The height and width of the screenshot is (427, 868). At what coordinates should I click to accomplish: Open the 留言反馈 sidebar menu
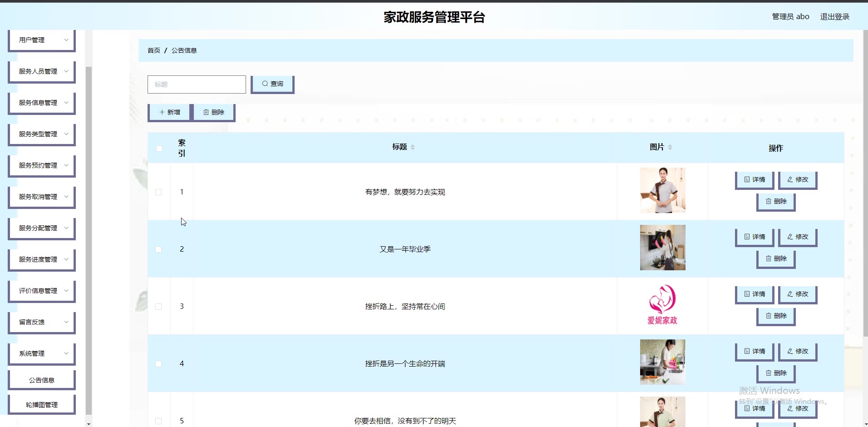coord(42,322)
